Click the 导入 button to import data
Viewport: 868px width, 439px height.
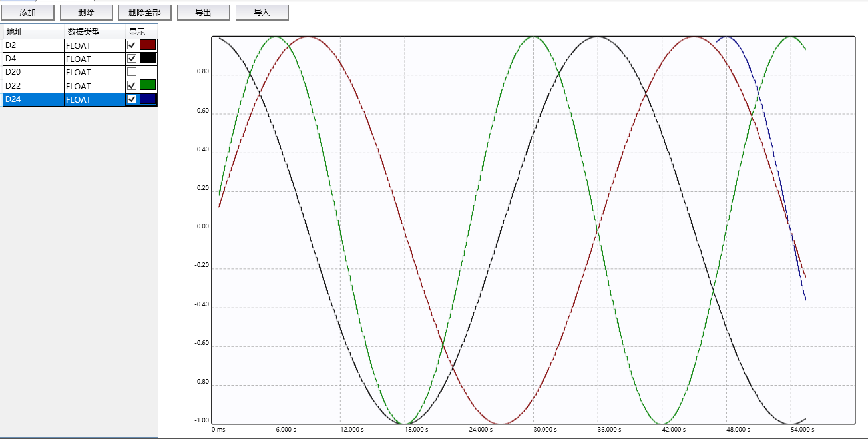262,12
